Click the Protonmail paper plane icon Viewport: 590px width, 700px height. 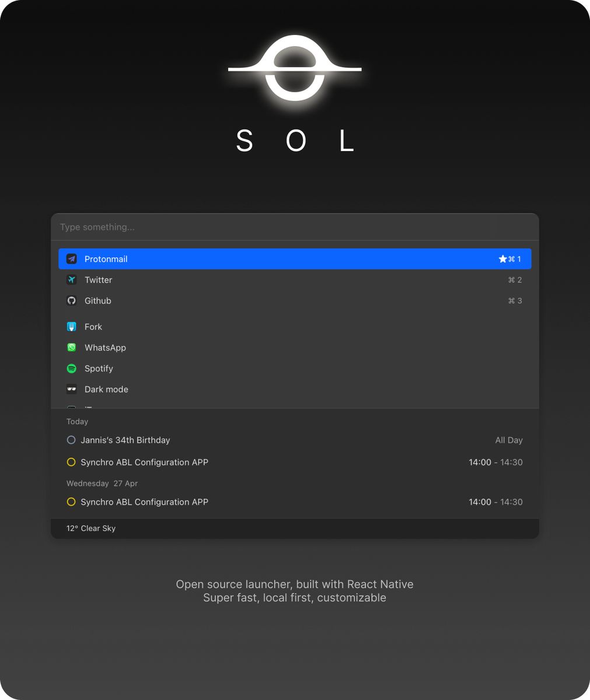pos(71,258)
